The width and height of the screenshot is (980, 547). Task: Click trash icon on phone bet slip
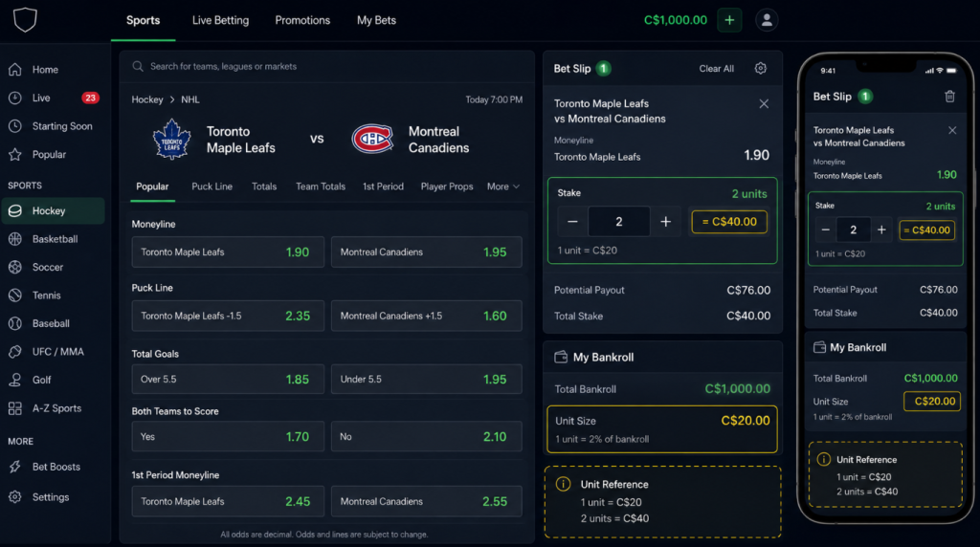950,97
